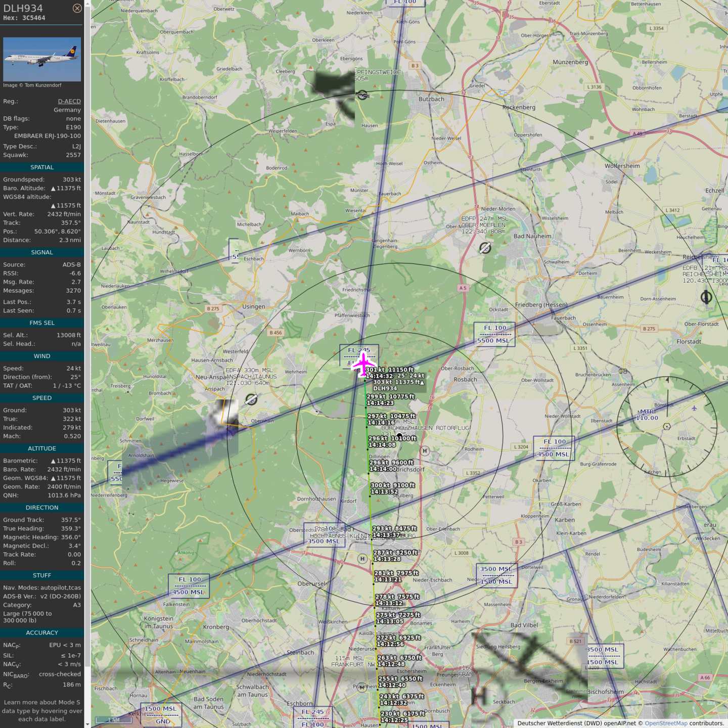
Task: Click the magenta DLH934 aircraft icon
Action: click(x=363, y=365)
